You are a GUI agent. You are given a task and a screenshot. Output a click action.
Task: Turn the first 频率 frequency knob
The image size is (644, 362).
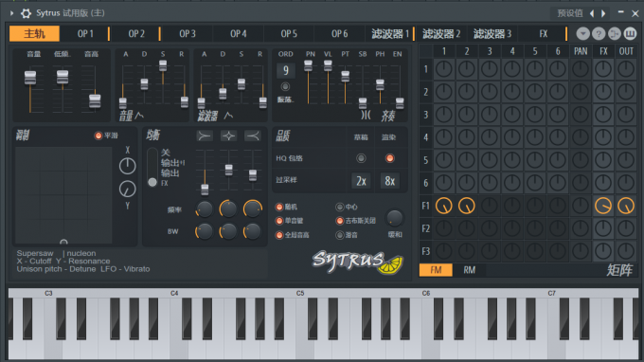tap(205, 209)
